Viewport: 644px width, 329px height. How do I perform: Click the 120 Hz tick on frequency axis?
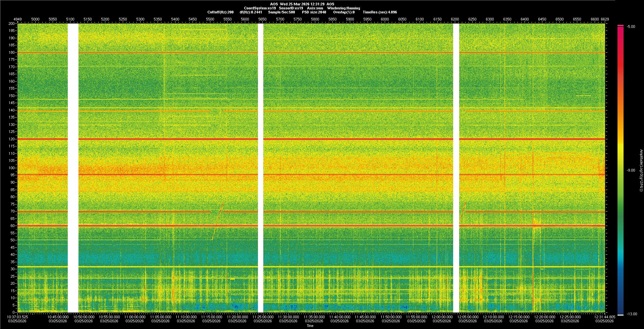point(12,139)
